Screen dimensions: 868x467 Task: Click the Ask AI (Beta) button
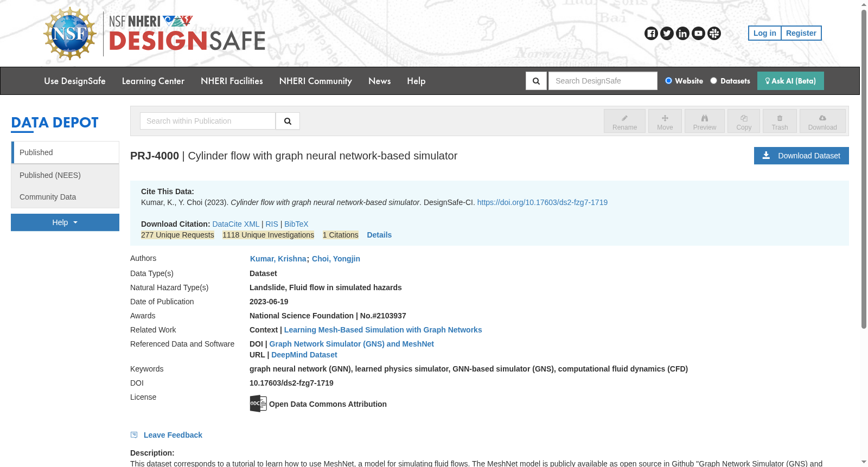tap(790, 81)
